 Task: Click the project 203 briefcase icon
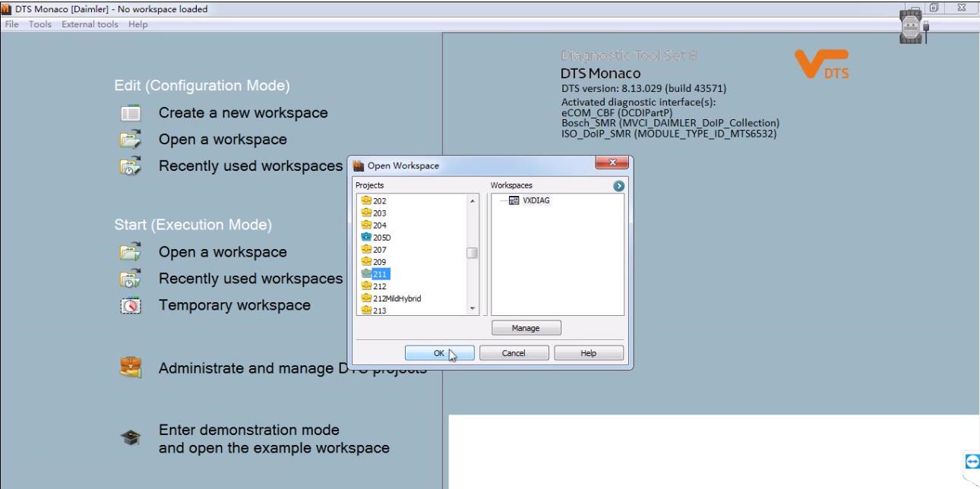(x=367, y=213)
